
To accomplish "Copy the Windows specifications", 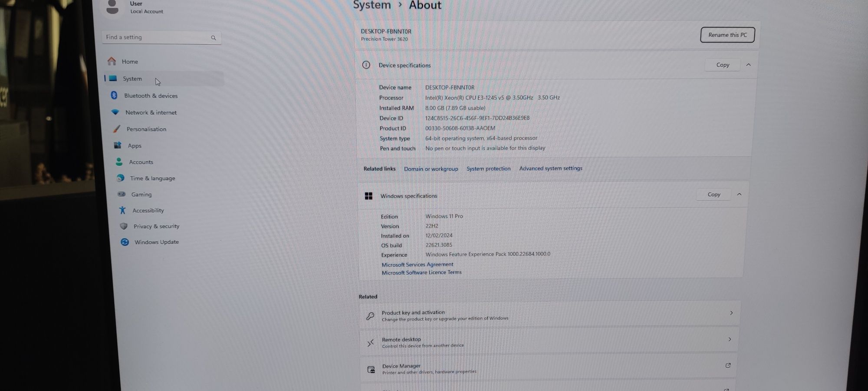I will 714,194.
